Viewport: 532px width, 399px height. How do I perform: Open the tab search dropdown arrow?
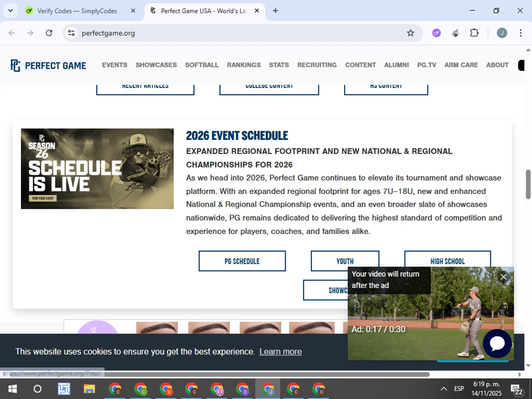tap(11, 11)
